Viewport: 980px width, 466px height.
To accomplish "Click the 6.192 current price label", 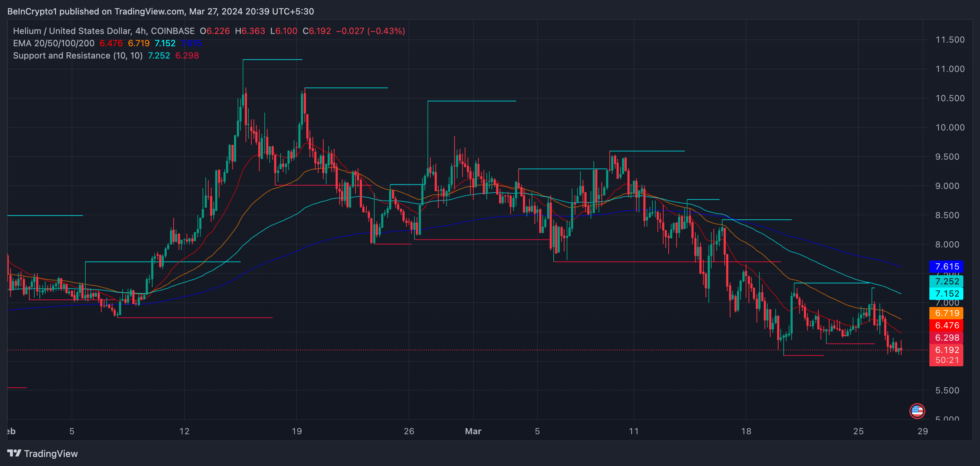I will tap(946, 350).
